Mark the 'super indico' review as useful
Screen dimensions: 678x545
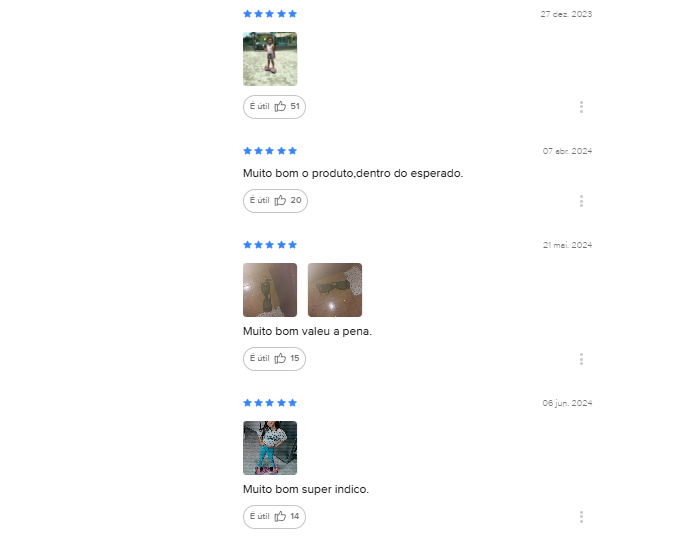pos(274,516)
